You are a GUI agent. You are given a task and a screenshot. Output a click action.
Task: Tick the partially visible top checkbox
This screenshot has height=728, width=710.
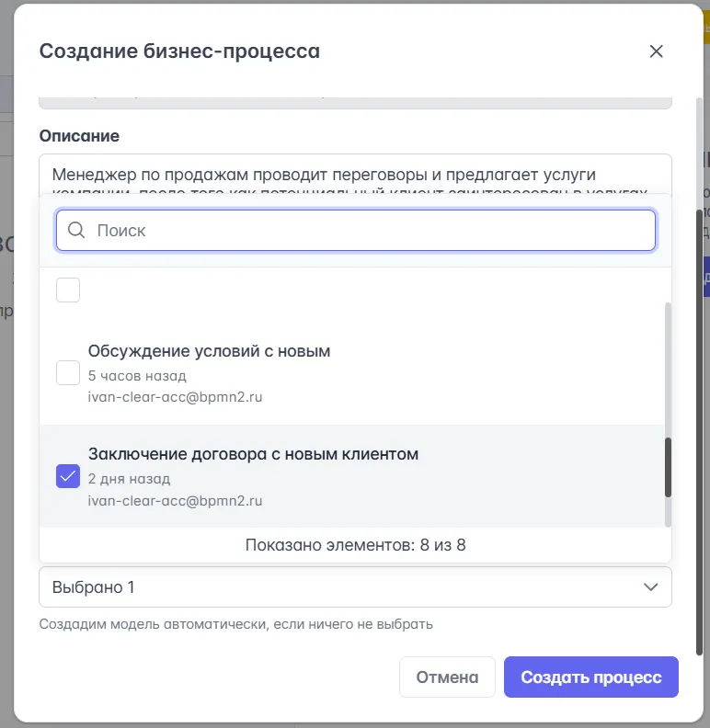[x=68, y=290]
